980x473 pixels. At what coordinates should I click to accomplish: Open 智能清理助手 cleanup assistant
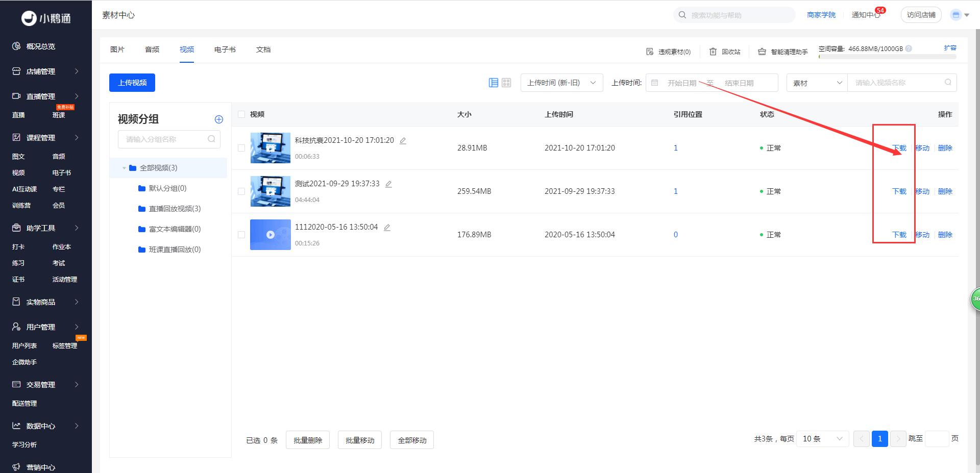pyautogui.click(x=783, y=52)
